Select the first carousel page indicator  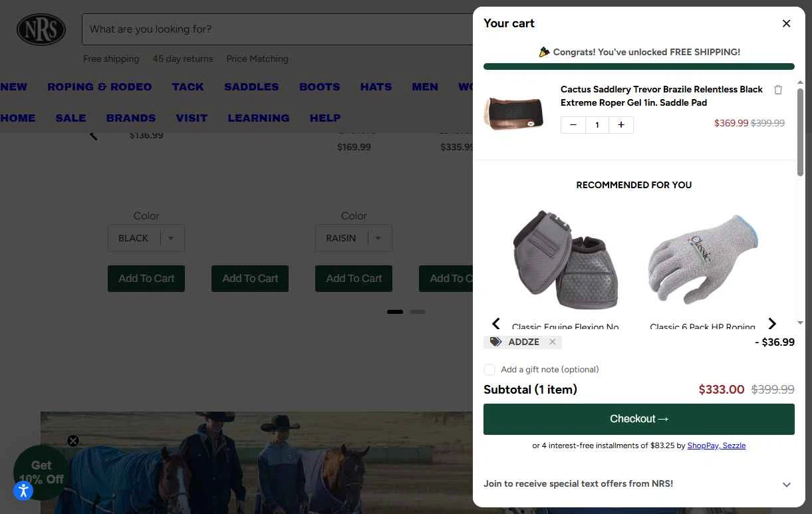[395, 311]
